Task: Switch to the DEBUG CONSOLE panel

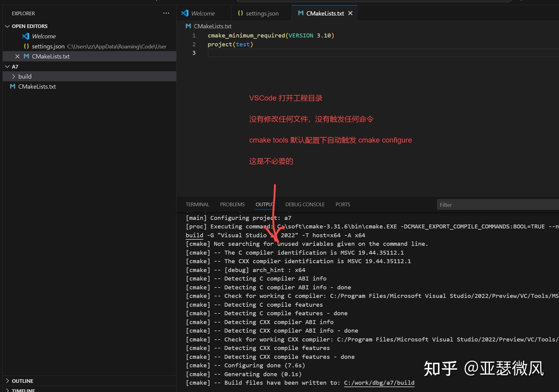Action: pos(305,204)
